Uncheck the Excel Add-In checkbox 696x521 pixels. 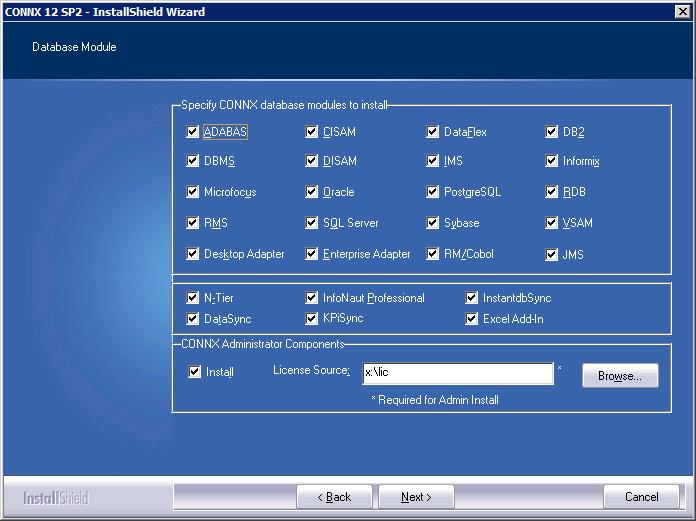coord(471,319)
